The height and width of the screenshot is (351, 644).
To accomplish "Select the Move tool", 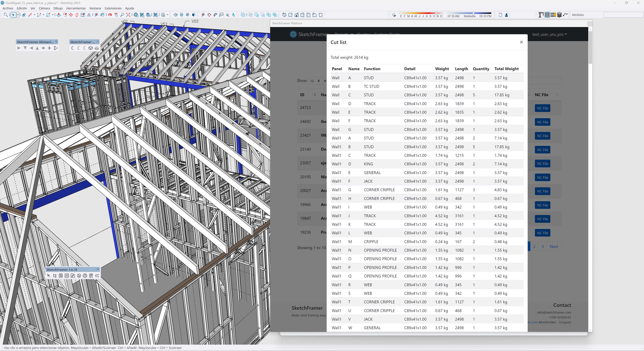I will click(71, 15).
